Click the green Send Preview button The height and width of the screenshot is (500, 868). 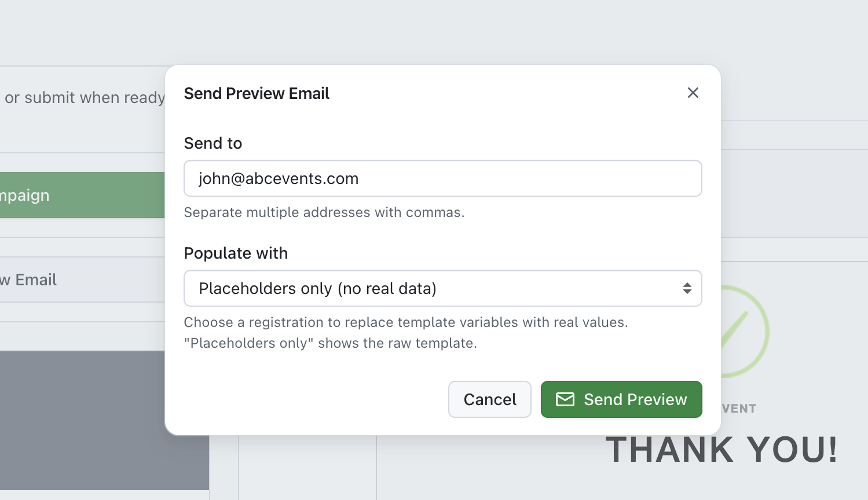621,399
